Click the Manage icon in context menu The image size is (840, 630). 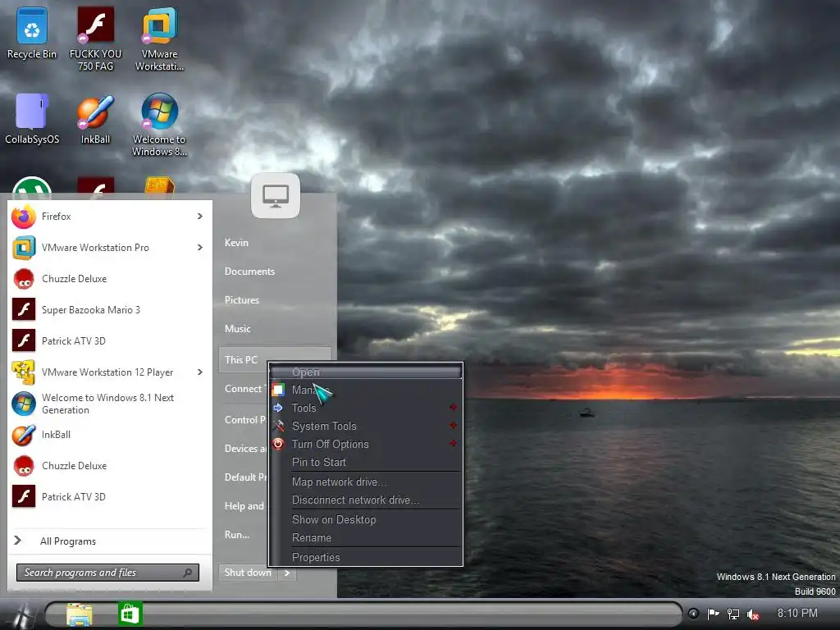click(x=278, y=390)
